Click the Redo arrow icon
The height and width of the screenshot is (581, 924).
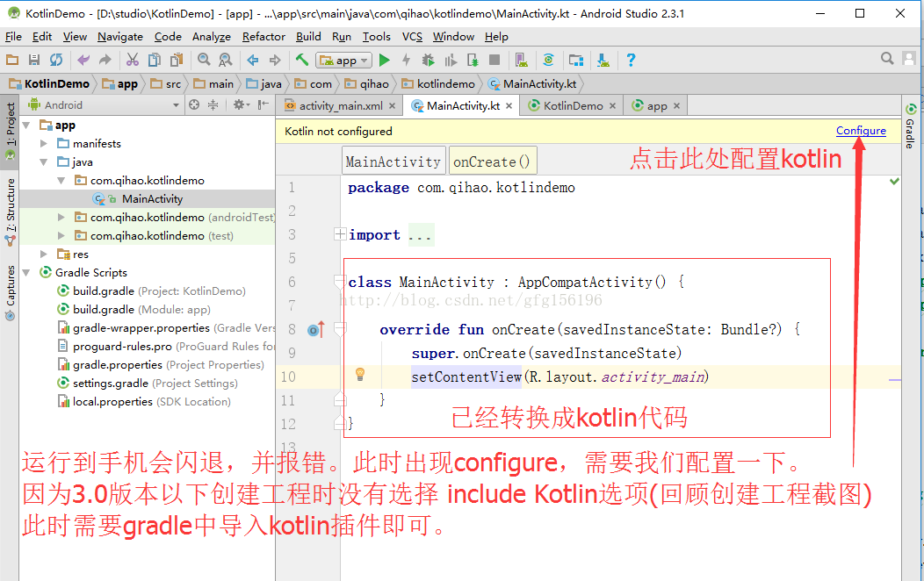point(105,60)
